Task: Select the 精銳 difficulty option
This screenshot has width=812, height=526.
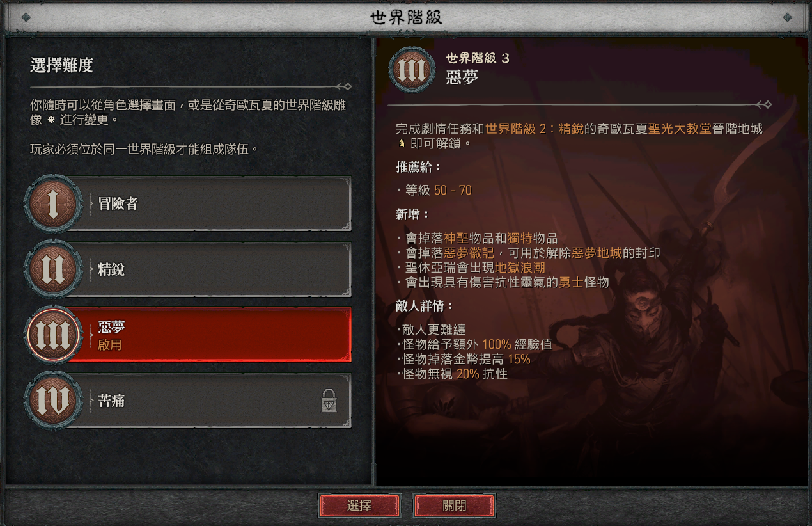Action: pos(208,270)
